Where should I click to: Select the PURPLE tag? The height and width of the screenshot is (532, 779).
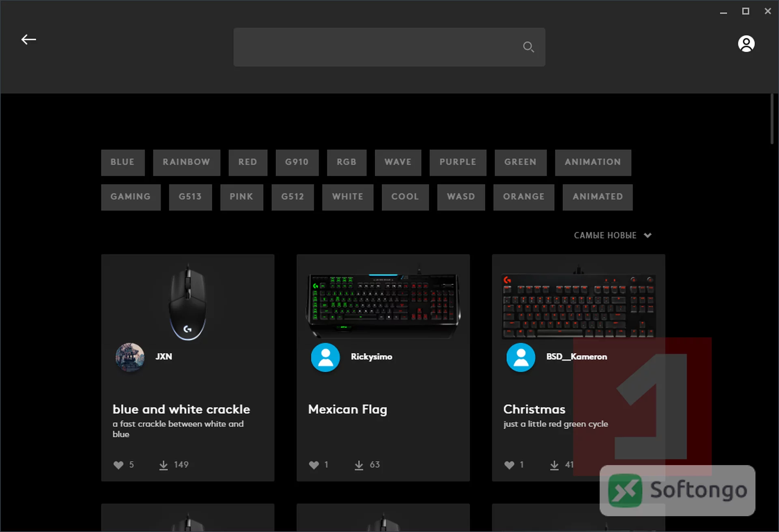[x=458, y=163]
